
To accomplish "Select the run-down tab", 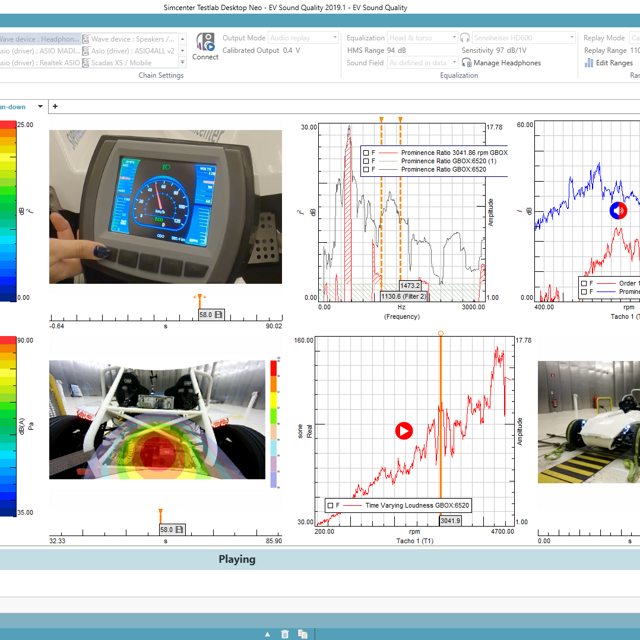I will pyautogui.click(x=13, y=107).
